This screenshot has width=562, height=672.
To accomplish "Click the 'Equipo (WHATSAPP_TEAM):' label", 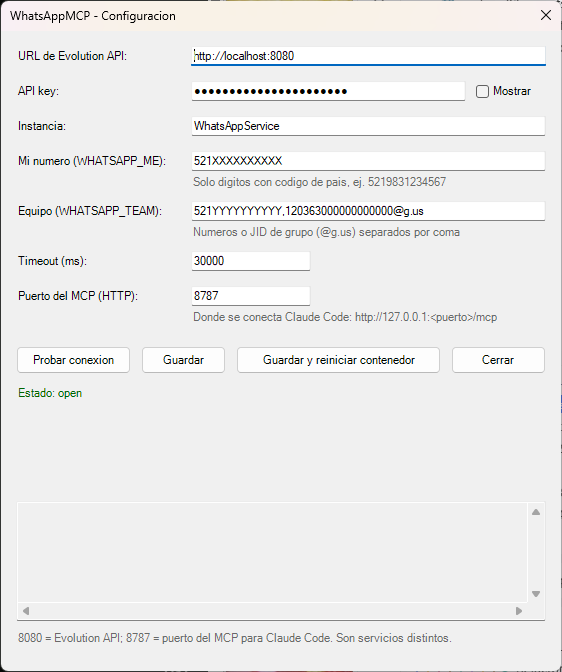I will (90, 211).
